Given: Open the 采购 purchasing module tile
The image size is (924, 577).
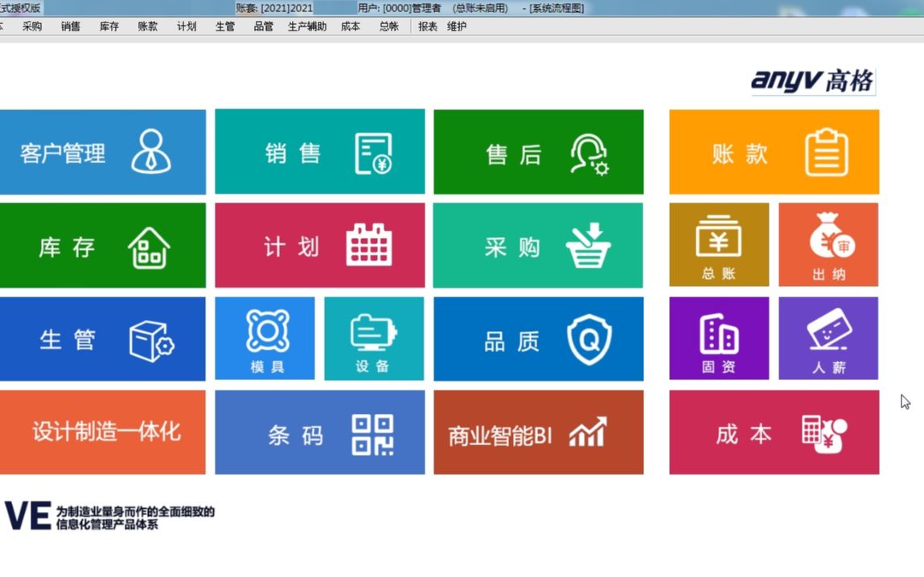Looking at the screenshot, I should (538, 245).
